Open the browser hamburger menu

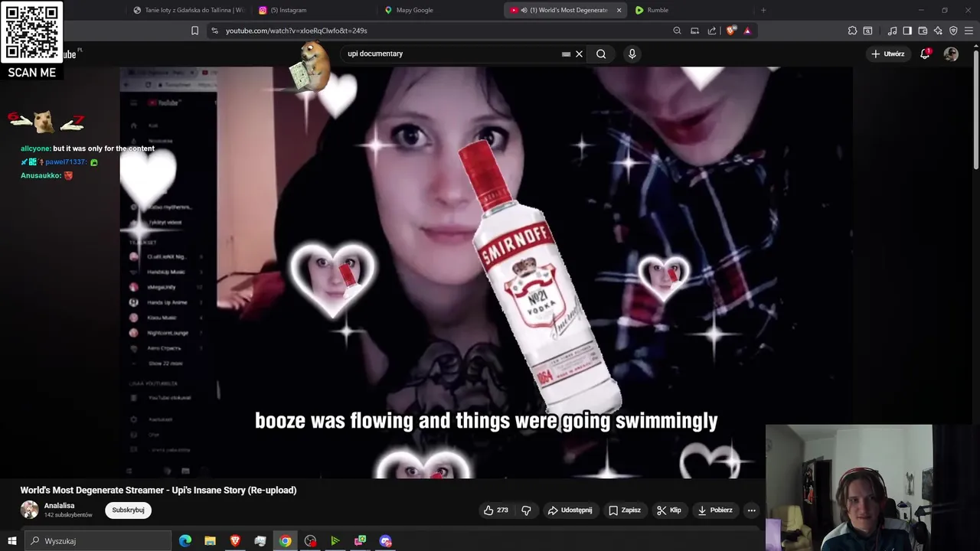[969, 31]
